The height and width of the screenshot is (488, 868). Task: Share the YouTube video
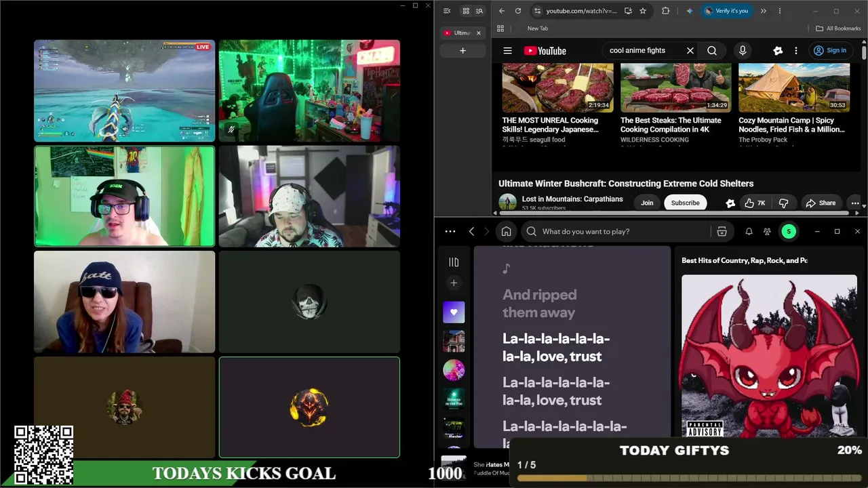(x=821, y=203)
